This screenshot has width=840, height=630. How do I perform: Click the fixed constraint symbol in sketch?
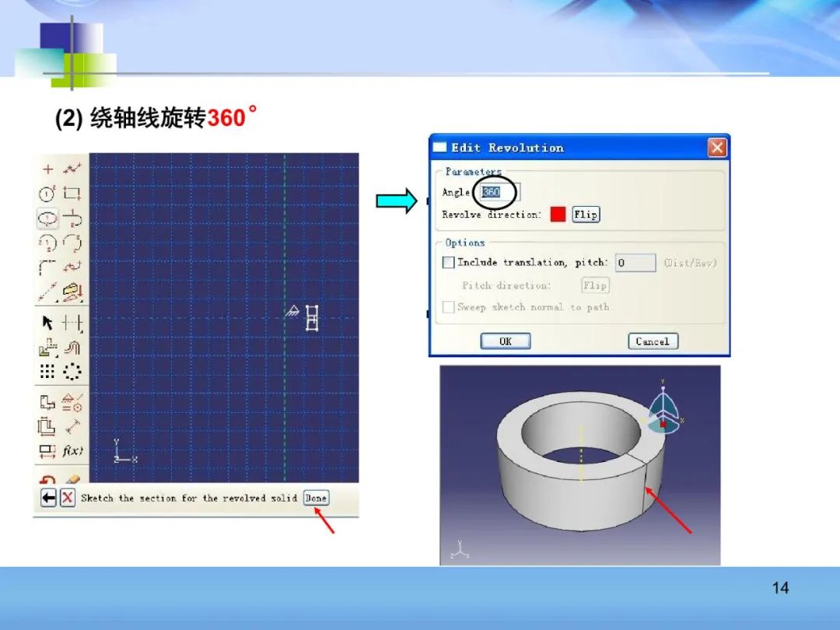(292, 311)
